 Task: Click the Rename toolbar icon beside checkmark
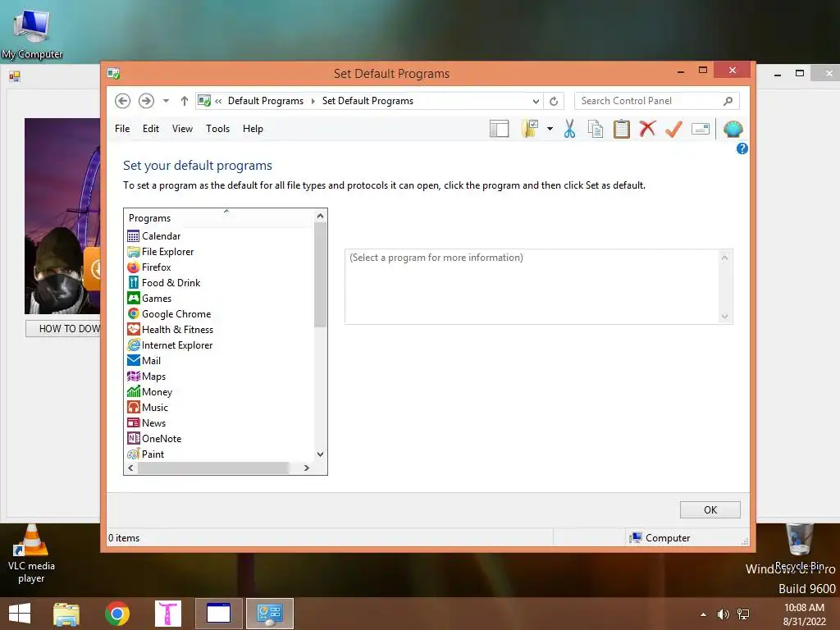pos(701,129)
